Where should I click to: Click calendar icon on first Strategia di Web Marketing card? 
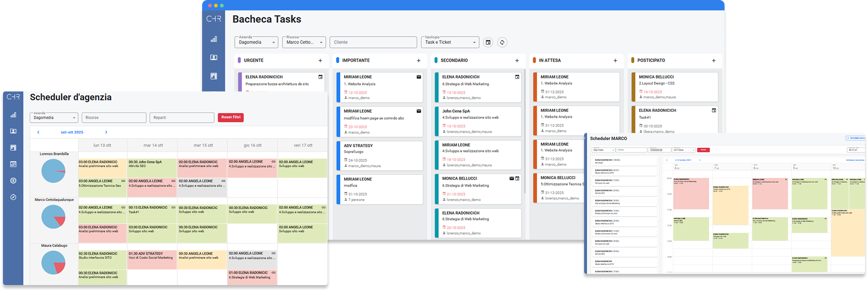click(517, 77)
